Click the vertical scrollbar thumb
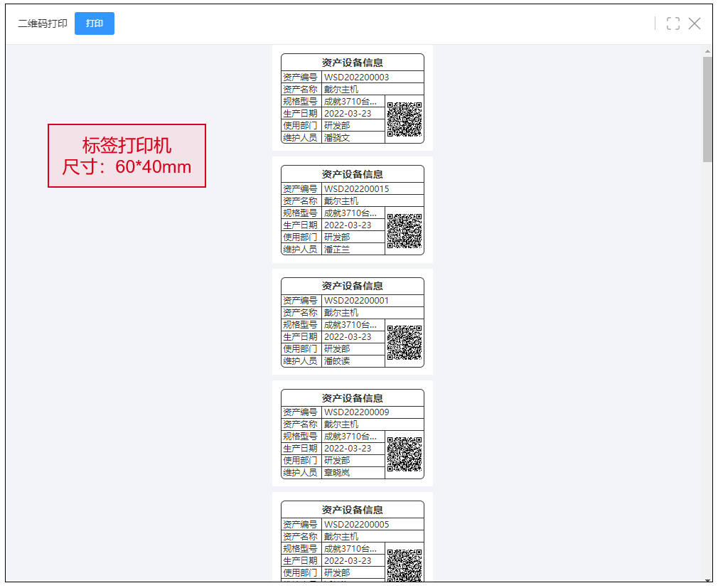This screenshot has width=718, height=588. click(x=707, y=110)
